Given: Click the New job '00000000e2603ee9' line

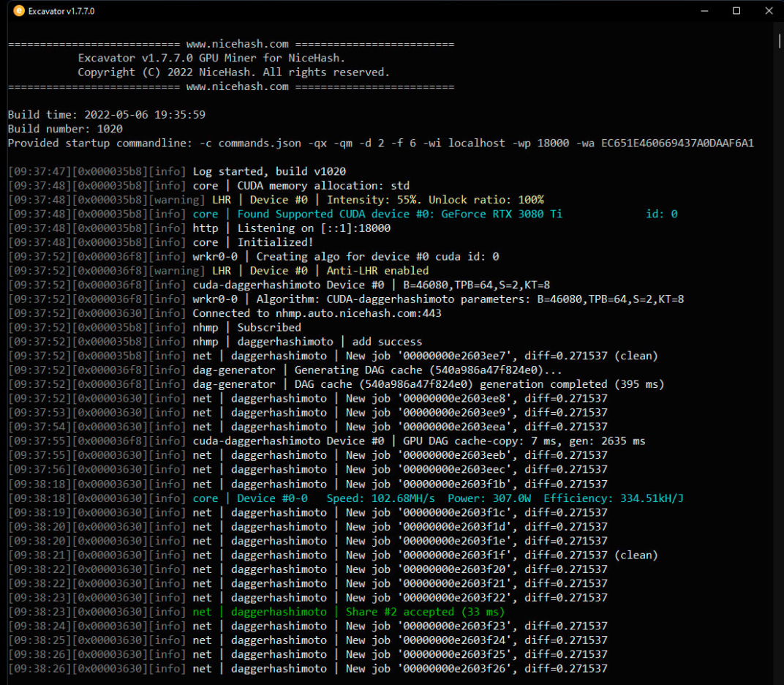Looking at the screenshot, I should (307, 412).
